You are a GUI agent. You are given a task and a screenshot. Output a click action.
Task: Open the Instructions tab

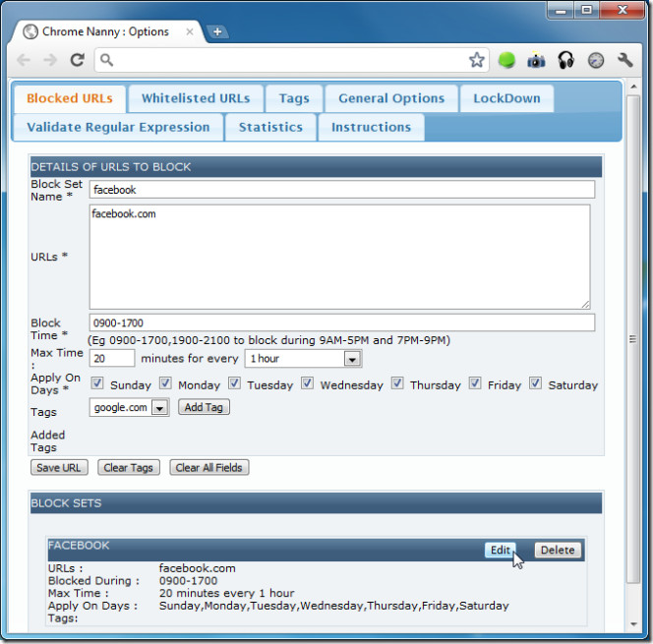[371, 128]
